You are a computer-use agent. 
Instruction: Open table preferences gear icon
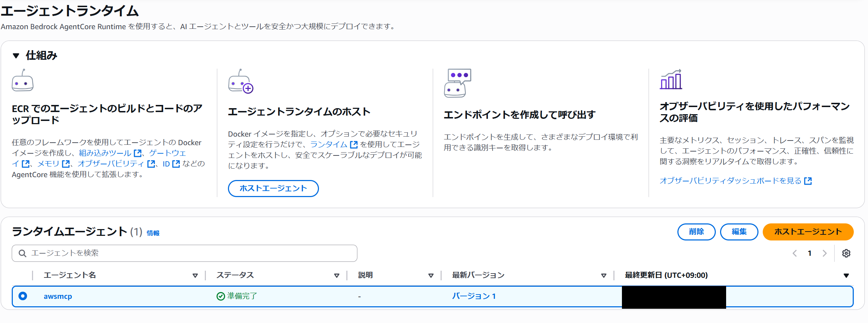click(846, 253)
